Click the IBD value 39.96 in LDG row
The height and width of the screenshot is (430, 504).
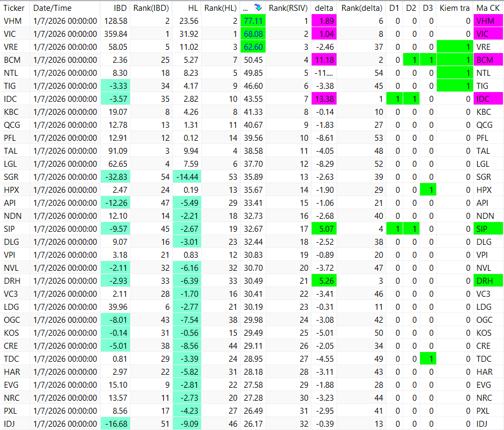(x=118, y=307)
